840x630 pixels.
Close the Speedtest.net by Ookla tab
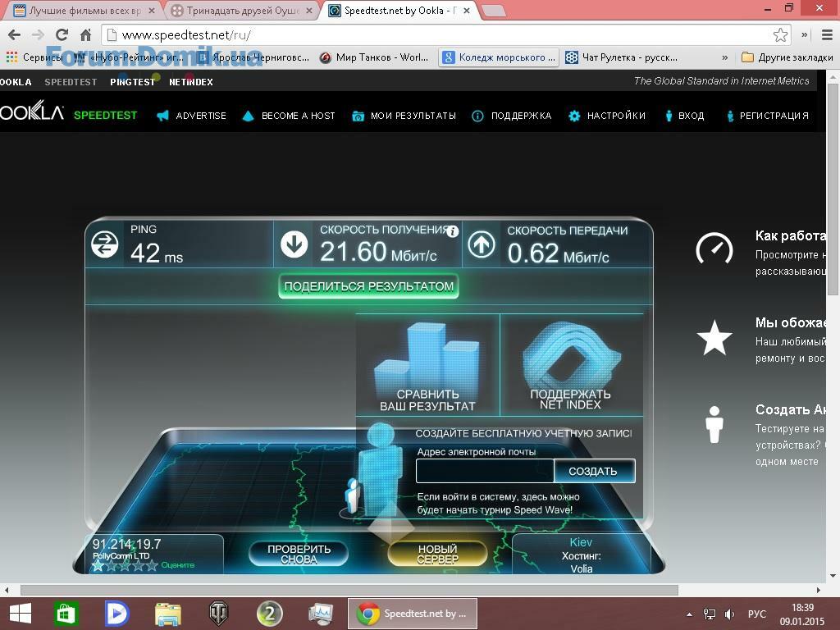467,11
